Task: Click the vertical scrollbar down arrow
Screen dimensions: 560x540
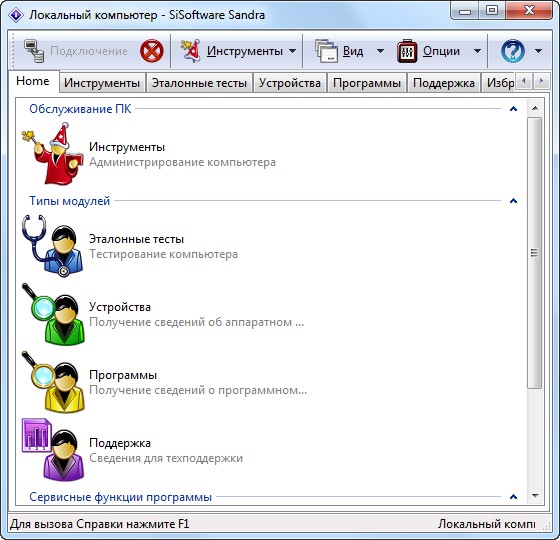Action: click(535, 495)
